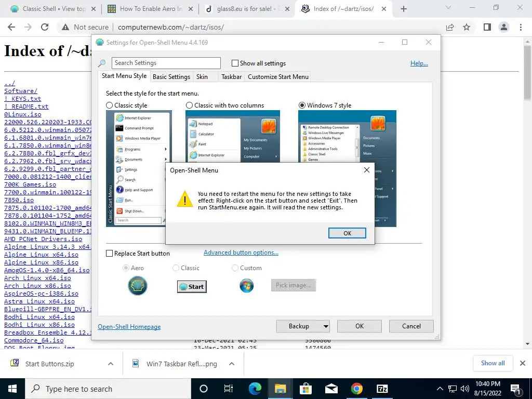
Task: Click OK in the Open-Shell Menu message box
Action: (347, 233)
